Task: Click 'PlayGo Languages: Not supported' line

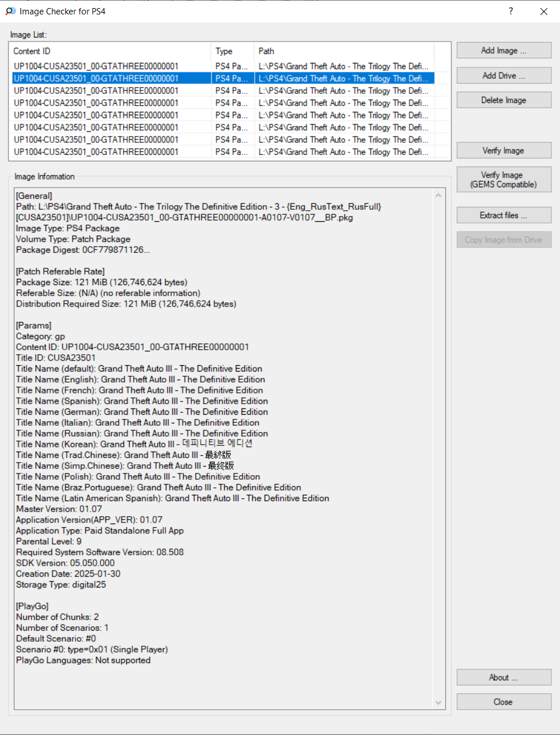Action: pos(84,660)
